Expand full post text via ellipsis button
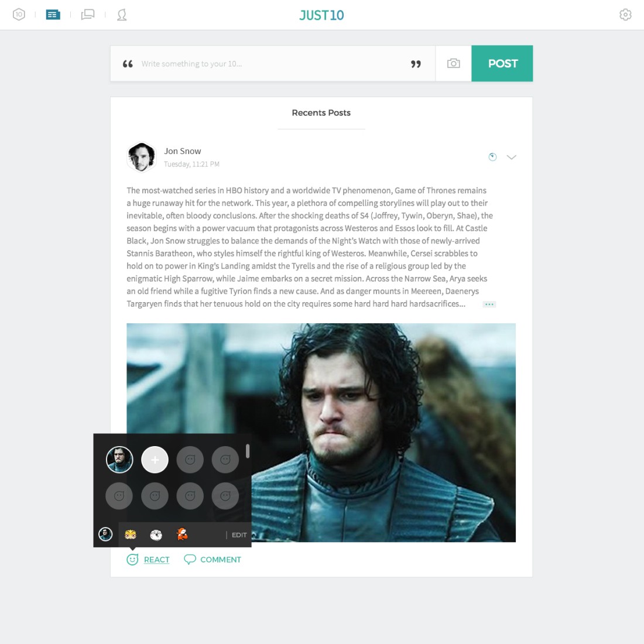644x644 pixels. (489, 304)
